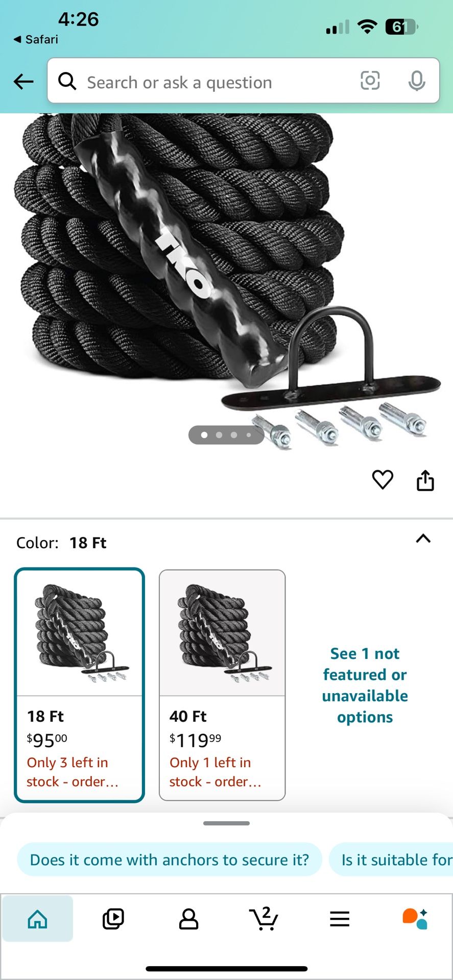Collapse the Color options chevron
Screen dimensions: 453x980
tap(423, 538)
